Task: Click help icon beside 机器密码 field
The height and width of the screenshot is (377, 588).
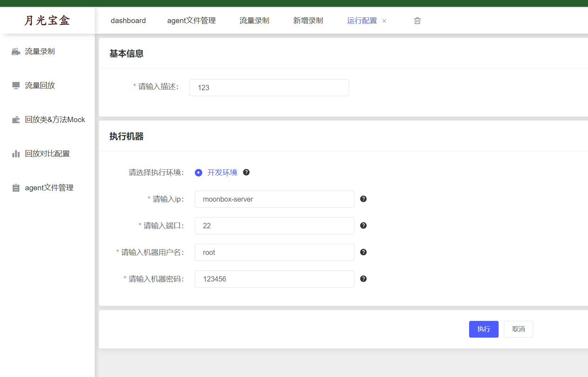Action: 363,279
